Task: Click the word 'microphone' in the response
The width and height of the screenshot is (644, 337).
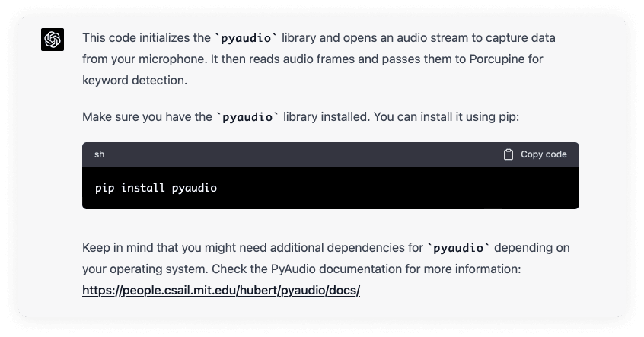Action: (x=172, y=59)
